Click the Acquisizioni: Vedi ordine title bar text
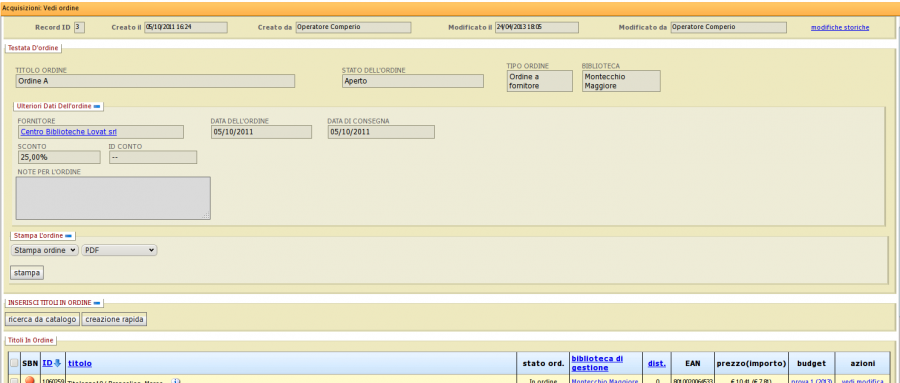Screen dimensions: 900x383 [x=40, y=9]
